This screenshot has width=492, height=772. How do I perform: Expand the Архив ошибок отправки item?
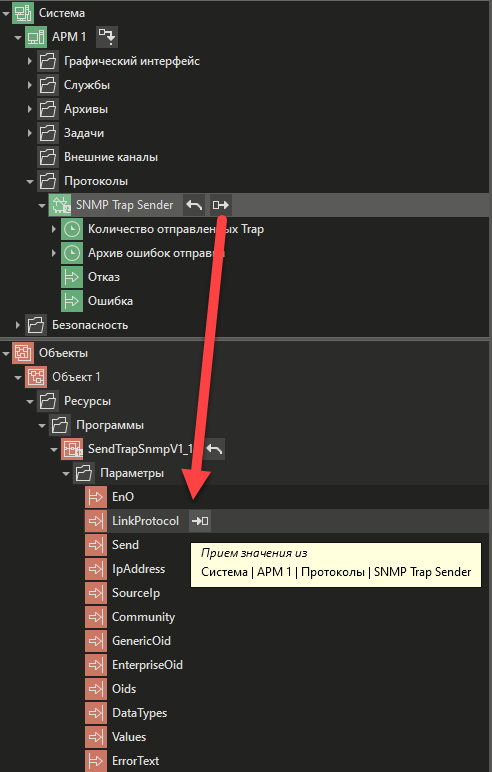point(54,253)
